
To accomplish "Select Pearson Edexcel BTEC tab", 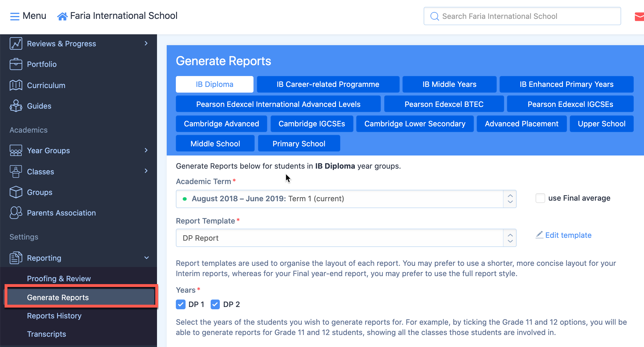I will coord(444,104).
